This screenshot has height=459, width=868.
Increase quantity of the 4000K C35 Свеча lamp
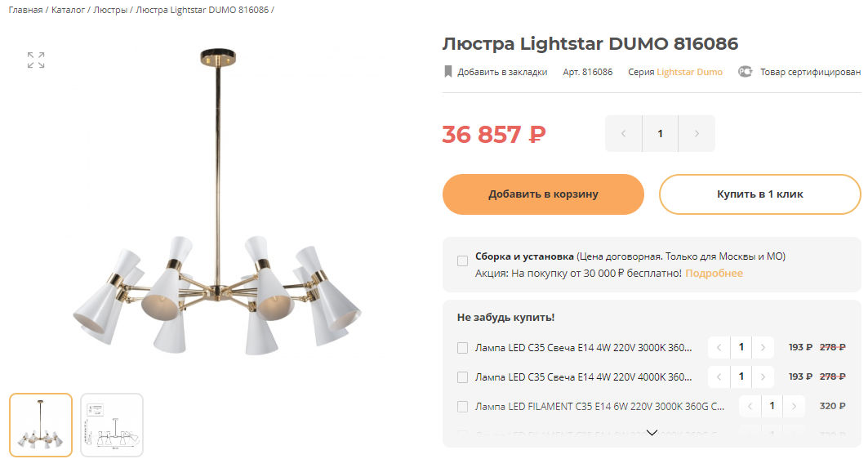point(763,377)
